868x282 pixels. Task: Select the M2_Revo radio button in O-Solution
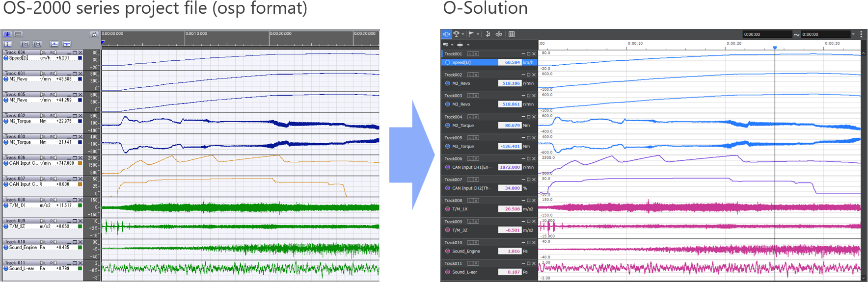tap(447, 83)
